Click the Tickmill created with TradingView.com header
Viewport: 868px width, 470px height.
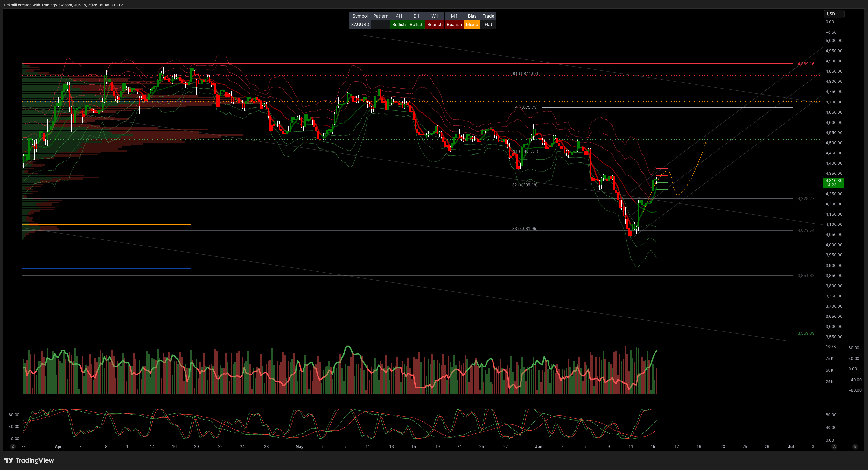(x=63, y=5)
